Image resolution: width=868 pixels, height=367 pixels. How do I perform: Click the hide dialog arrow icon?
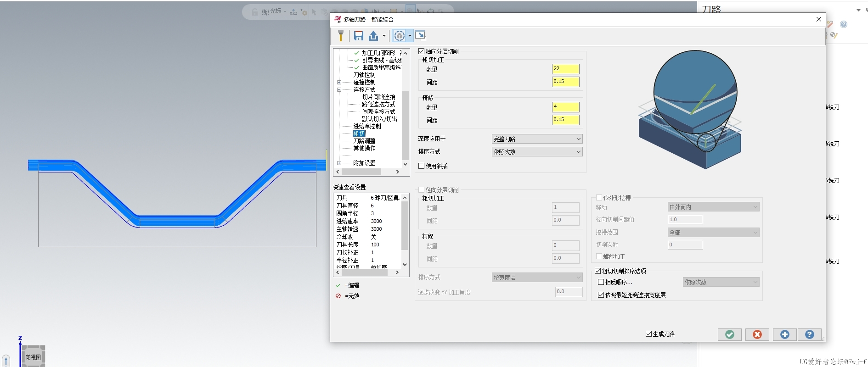(x=420, y=36)
